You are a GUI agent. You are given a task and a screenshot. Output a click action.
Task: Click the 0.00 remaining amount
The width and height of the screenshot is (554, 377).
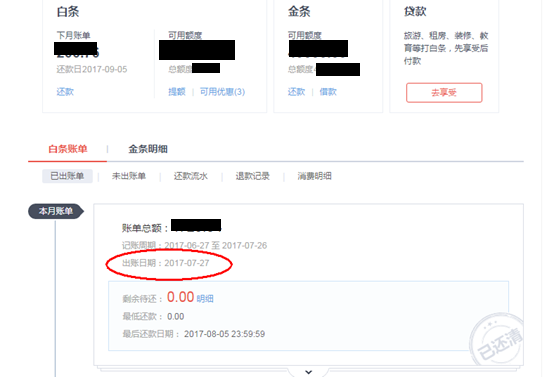[181, 297]
